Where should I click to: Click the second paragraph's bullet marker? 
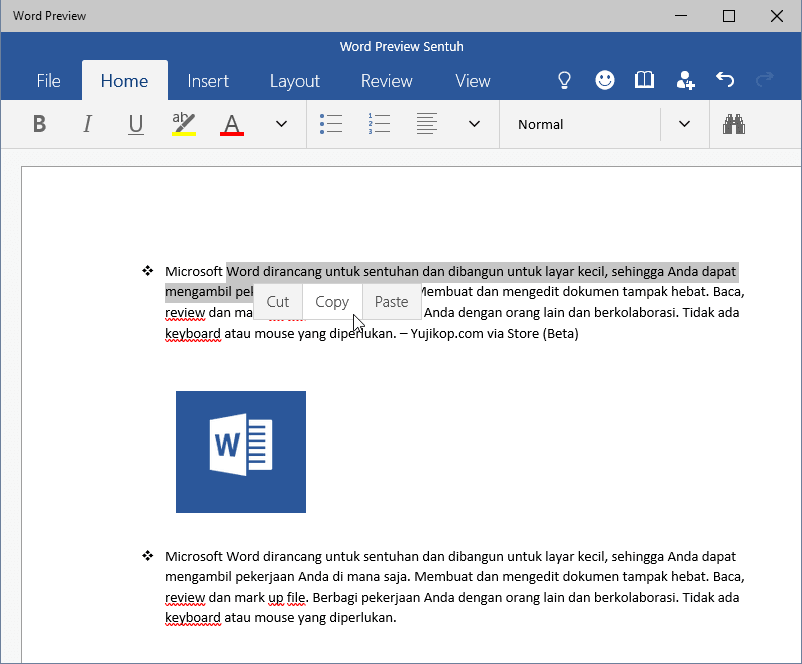pyautogui.click(x=147, y=556)
